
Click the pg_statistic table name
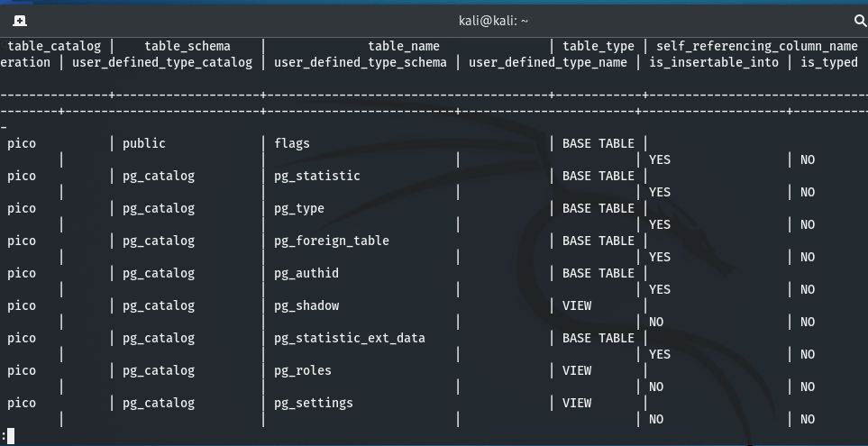(x=317, y=176)
